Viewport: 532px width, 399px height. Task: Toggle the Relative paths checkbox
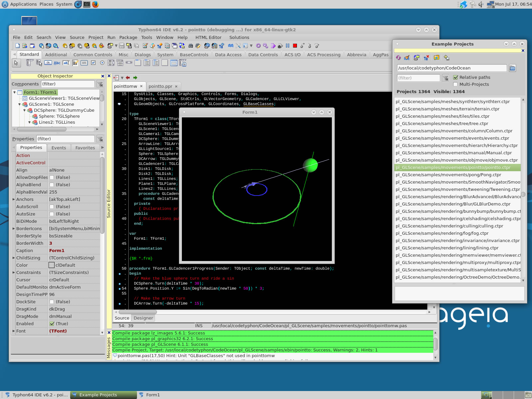pyautogui.click(x=456, y=77)
